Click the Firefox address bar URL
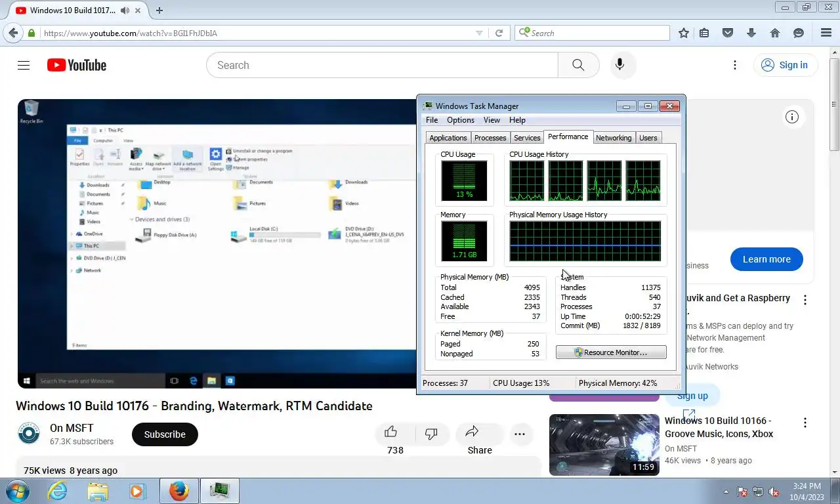 point(130,33)
